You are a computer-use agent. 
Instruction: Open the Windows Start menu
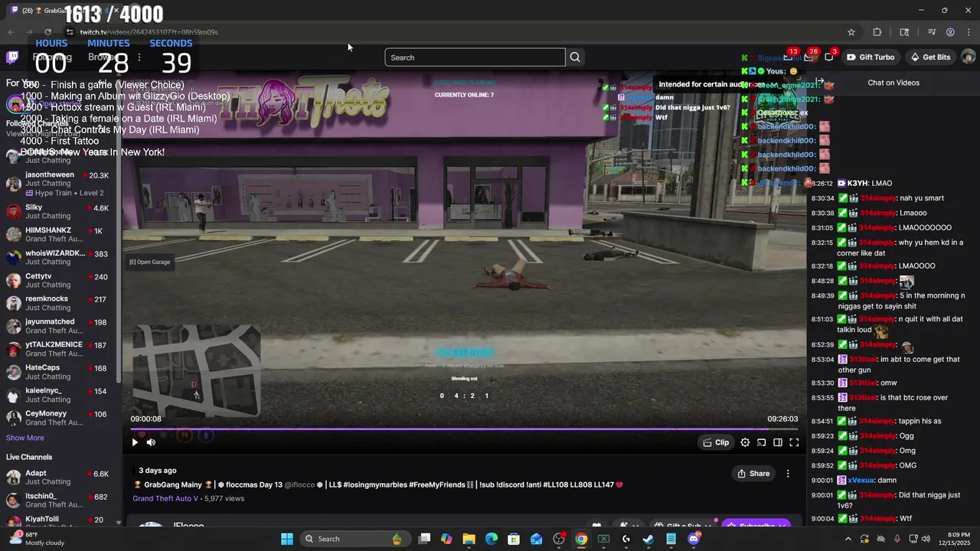coord(287,539)
